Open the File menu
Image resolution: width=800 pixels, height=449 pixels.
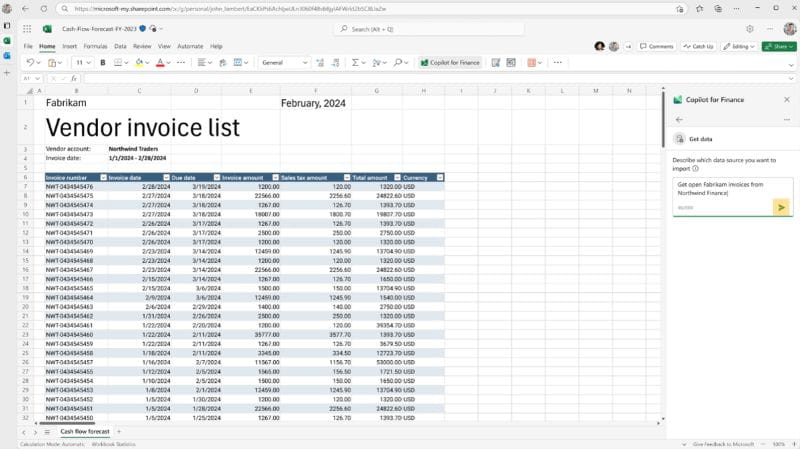28,46
